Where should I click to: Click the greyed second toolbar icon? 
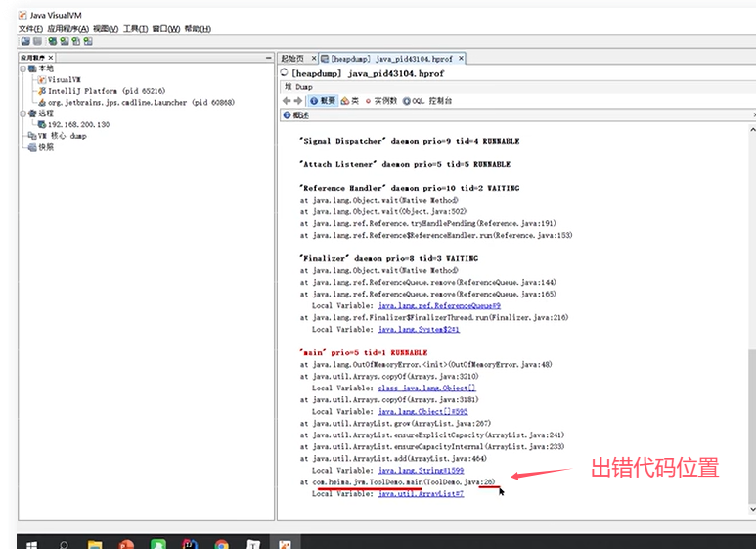37,41
